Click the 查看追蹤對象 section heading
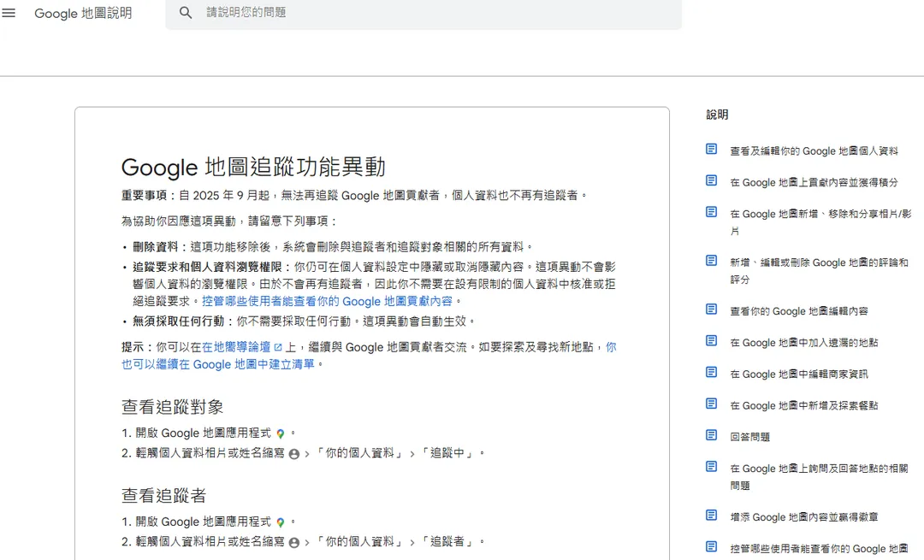The image size is (924, 560). pos(173,407)
